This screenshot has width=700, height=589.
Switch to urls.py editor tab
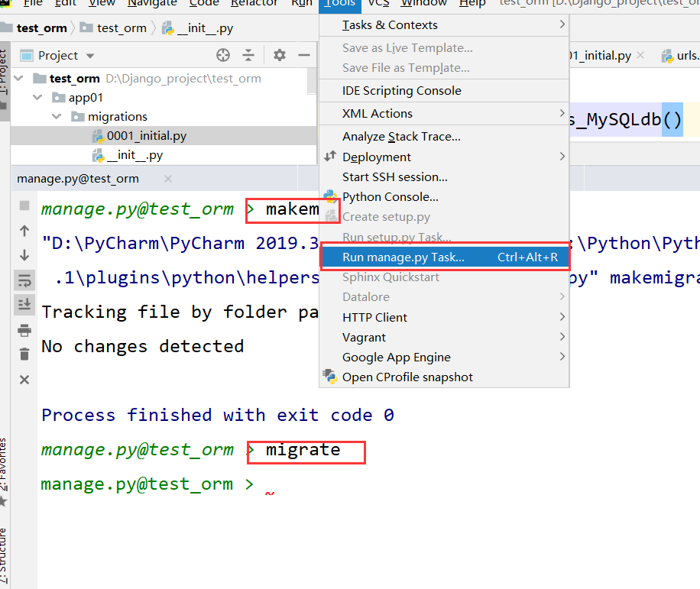[x=681, y=56]
